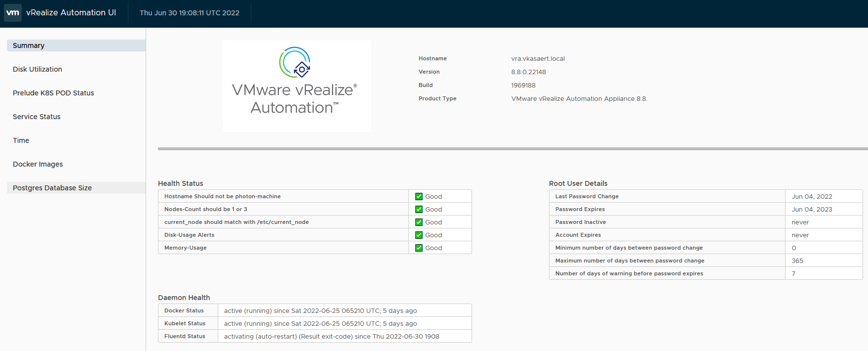Click the VMware vm logo icon
The image size is (868, 351).
click(13, 13)
